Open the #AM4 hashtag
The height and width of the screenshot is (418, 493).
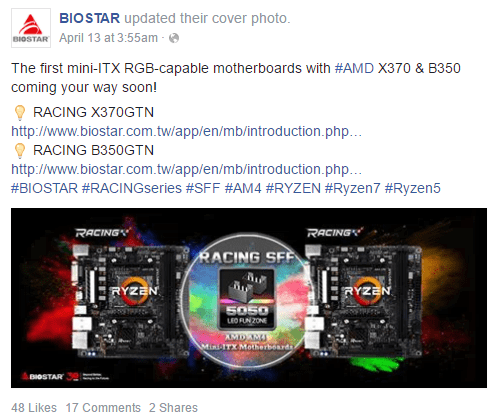pos(243,188)
